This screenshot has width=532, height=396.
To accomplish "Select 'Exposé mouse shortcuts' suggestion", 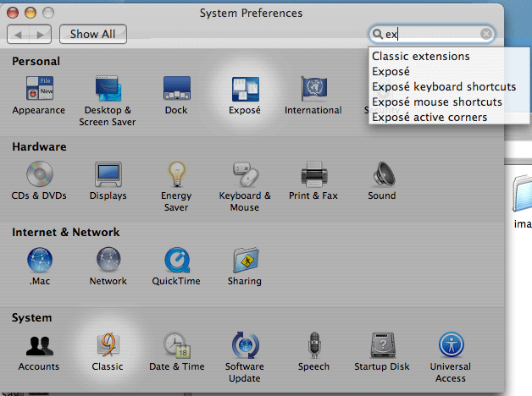I will [449, 102].
